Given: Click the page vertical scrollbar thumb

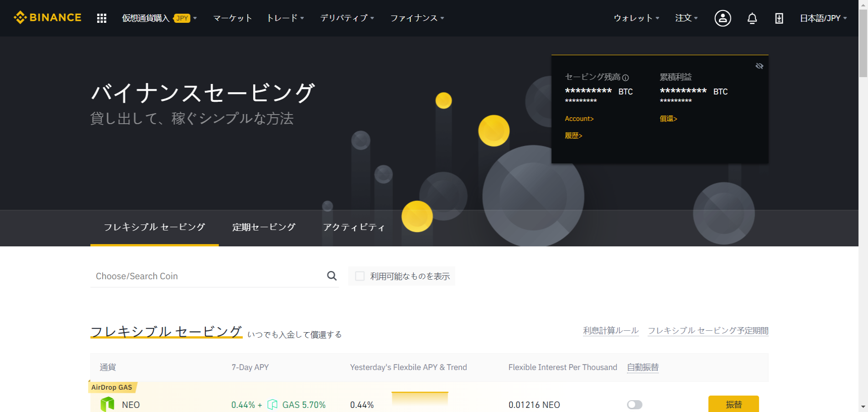Looking at the screenshot, I should click(x=863, y=43).
